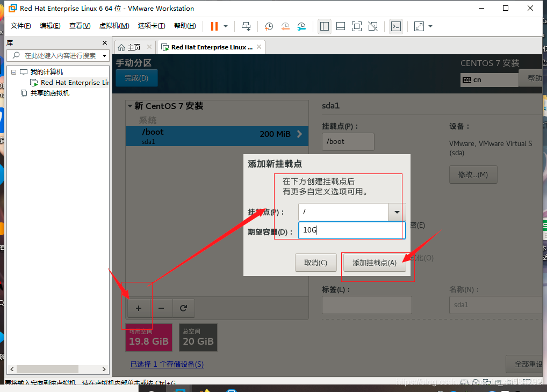Collapse the 新 CentOS 7 安装 section

(x=130, y=106)
